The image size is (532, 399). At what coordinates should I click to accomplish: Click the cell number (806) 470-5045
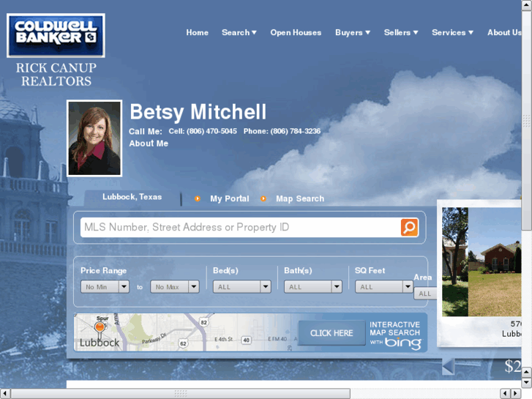click(211, 131)
